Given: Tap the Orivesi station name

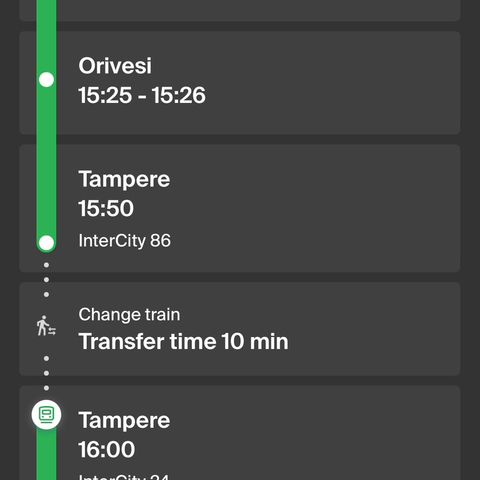Looking at the screenshot, I should (x=115, y=66).
